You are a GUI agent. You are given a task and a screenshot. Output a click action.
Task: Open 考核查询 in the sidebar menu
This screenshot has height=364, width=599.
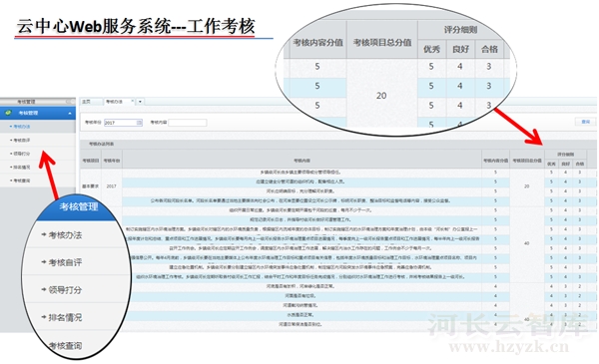pos(22,181)
